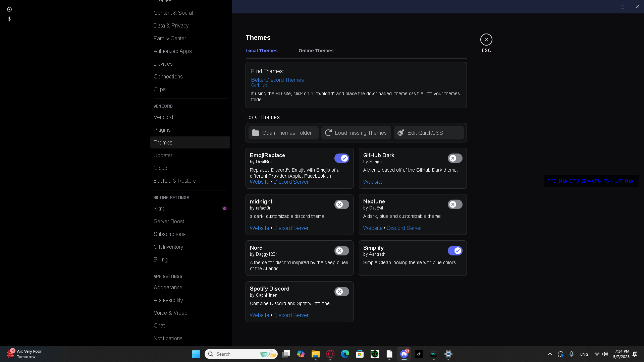The height and width of the screenshot is (362, 644).
Task: Open the BetterDiscord Themes link
Action: tap(277, 80)
